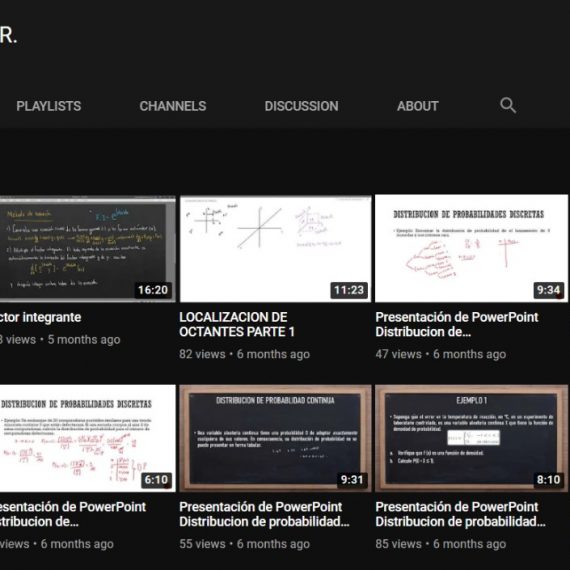The width and height of the screenshot is (570, 570).
Task: Open the EJEMPLO 1 chalkboard video thumbnail
Action: click(x=471, y=438)
